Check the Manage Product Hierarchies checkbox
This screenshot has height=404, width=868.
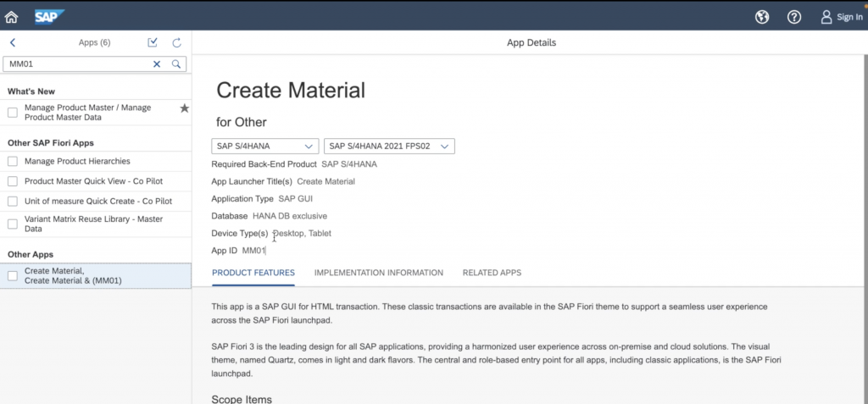[x=13, y=161]
